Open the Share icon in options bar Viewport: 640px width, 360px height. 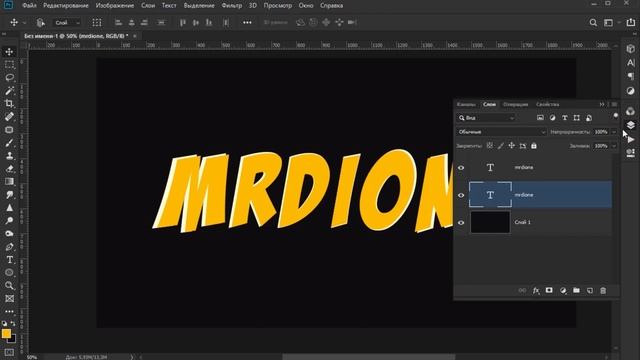pos(631,22)
